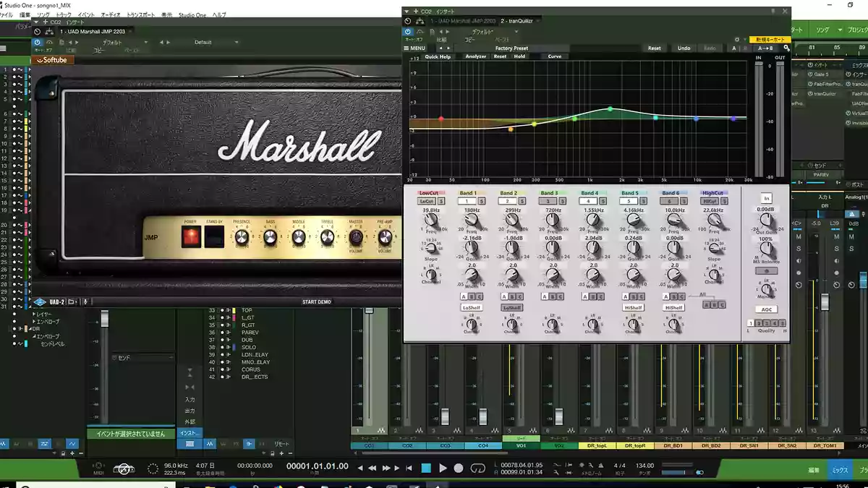Toggle the Loop transport button
The image size is (868, 488).
click(478, 468)
